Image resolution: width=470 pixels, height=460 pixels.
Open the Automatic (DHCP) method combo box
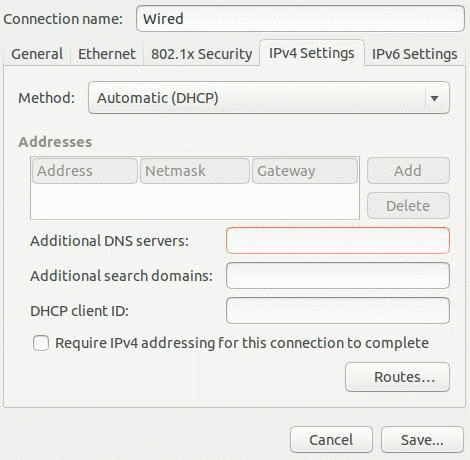pos(269,98)
